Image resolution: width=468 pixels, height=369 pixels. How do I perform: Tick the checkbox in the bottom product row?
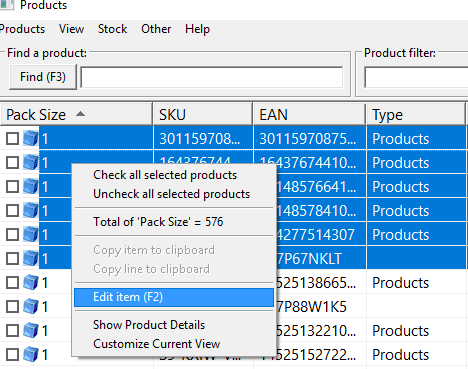[x=12, y=354]
